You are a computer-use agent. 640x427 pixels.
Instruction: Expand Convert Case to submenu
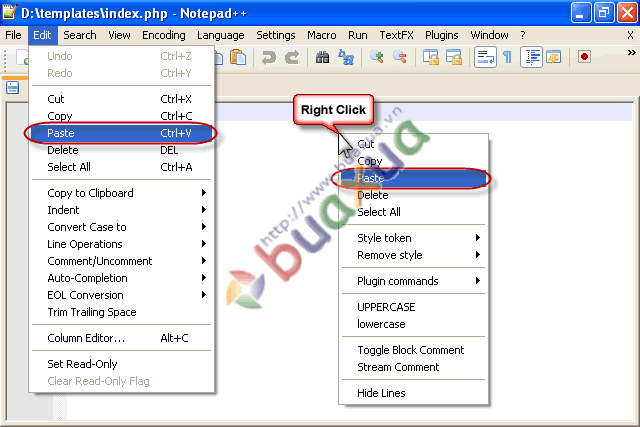tap(122, 227)
